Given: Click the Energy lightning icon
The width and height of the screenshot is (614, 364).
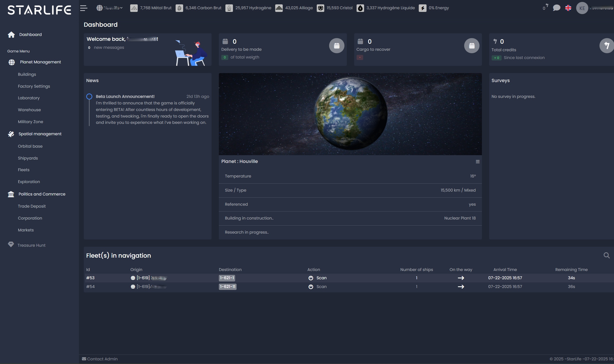Looking at the screenshot, I should tap(422, 8).
